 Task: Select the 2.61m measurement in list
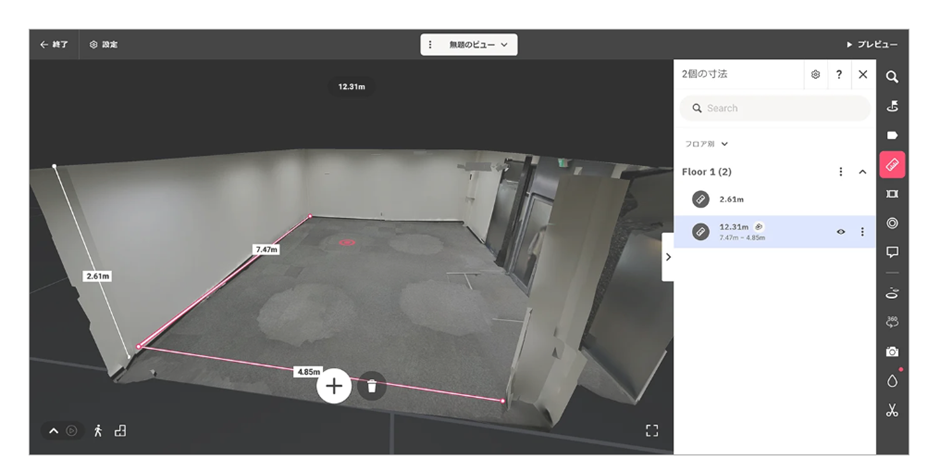pyautogui.click(x=775, y=199)
